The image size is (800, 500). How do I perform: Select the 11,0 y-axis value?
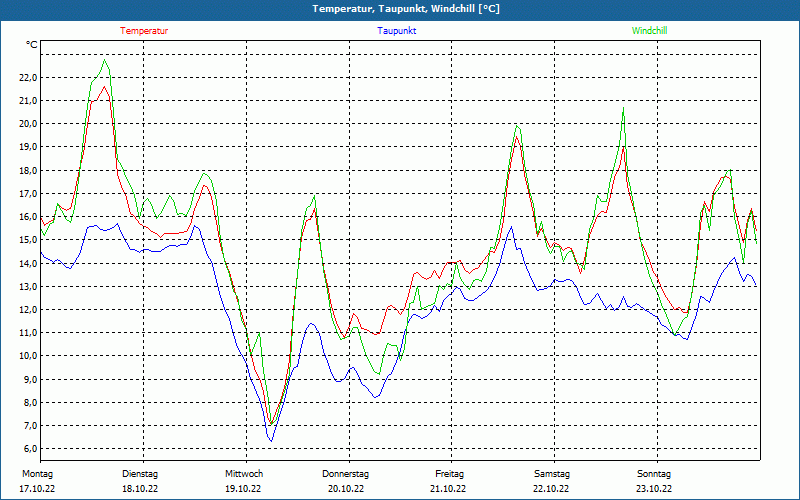point(29,333)
